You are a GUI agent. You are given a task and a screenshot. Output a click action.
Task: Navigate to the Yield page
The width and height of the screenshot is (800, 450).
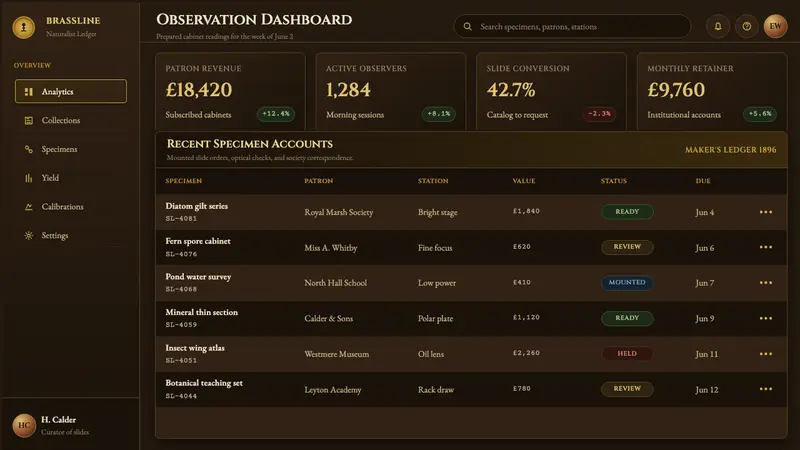pyautogui.click(x=71, y=178)
